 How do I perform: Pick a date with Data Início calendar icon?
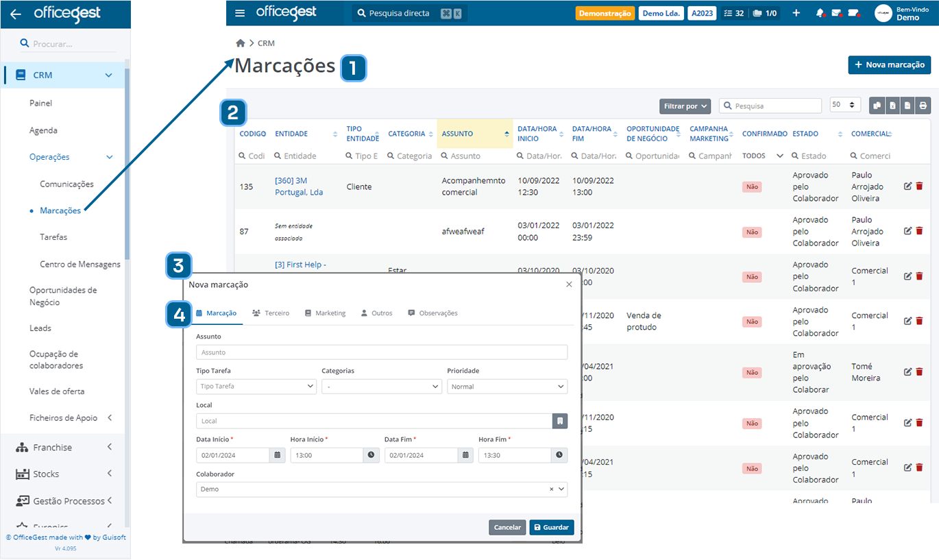click(x=278, y=454)
